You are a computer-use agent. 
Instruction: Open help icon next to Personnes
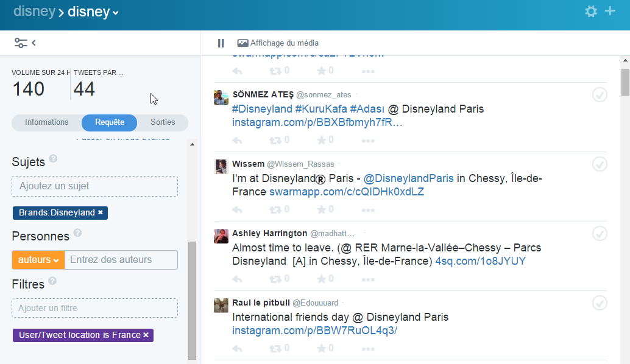[77, 233]
